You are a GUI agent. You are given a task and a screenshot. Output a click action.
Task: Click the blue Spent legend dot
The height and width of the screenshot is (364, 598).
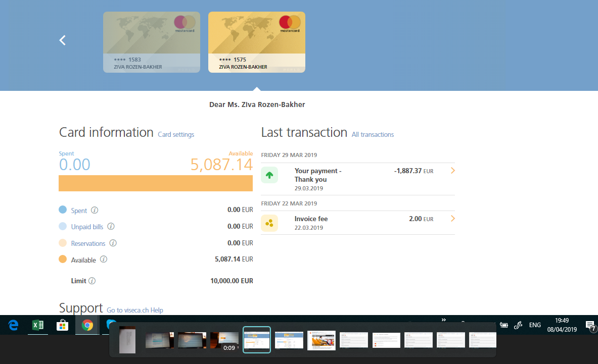click(x=63, y=210)
